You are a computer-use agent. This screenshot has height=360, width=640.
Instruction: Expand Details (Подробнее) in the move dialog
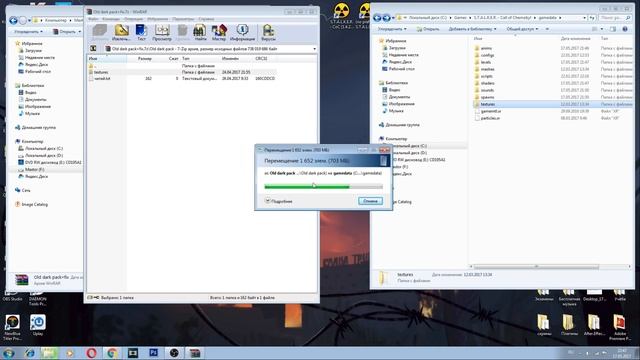click(x=278, y=201)
